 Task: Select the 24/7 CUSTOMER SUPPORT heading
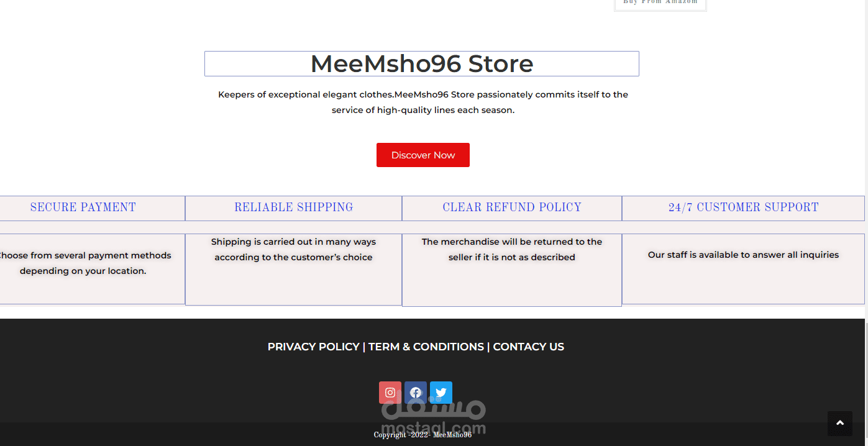tap(743, 207)
